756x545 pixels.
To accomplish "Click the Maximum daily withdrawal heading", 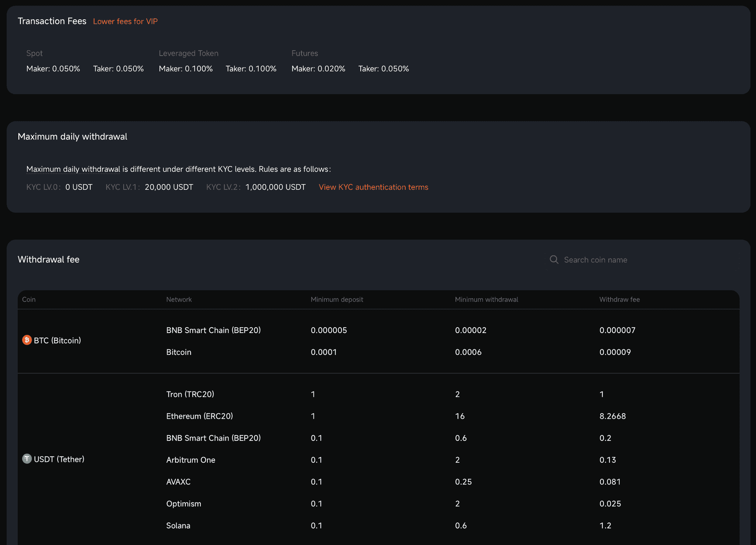I will pyautogui.click(x=72, y=137).
